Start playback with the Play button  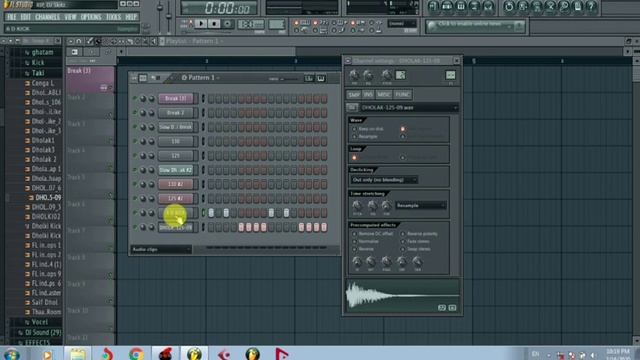tap(201, 24)
